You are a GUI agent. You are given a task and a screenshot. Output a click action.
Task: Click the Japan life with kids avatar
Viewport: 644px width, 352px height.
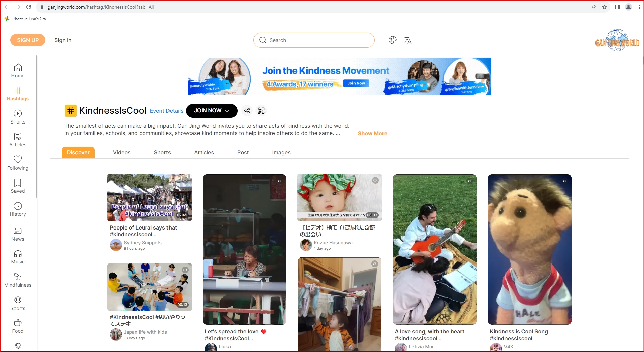click(x=116, y=335)
